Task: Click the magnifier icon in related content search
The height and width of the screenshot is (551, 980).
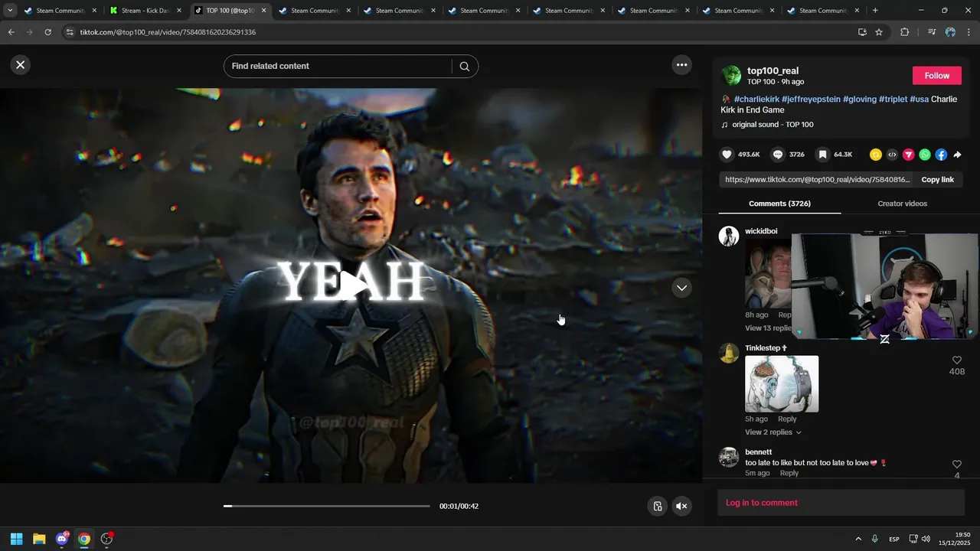Action: click(x=465, y=67)
